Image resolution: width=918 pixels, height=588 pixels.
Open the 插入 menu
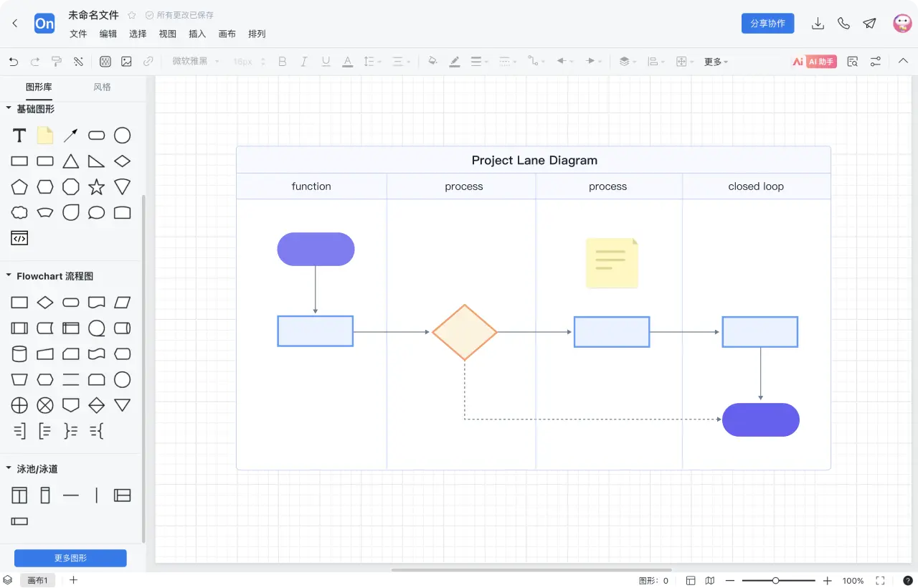tap(197, 34)
